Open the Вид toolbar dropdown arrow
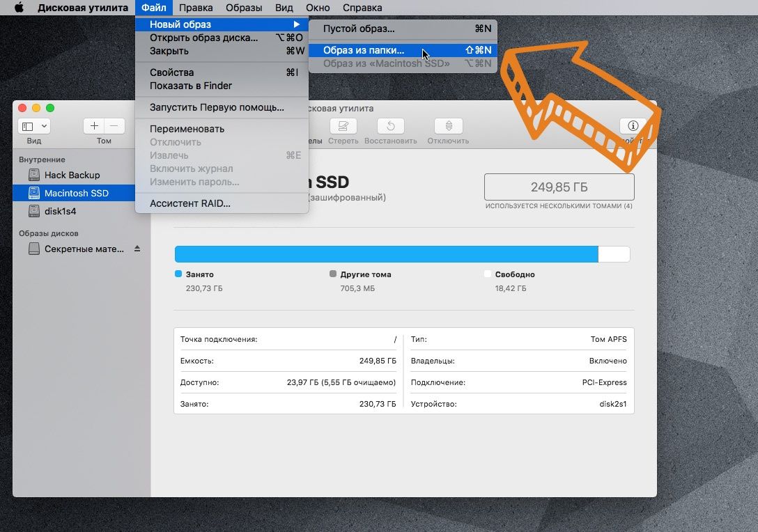 coord(44,126)
